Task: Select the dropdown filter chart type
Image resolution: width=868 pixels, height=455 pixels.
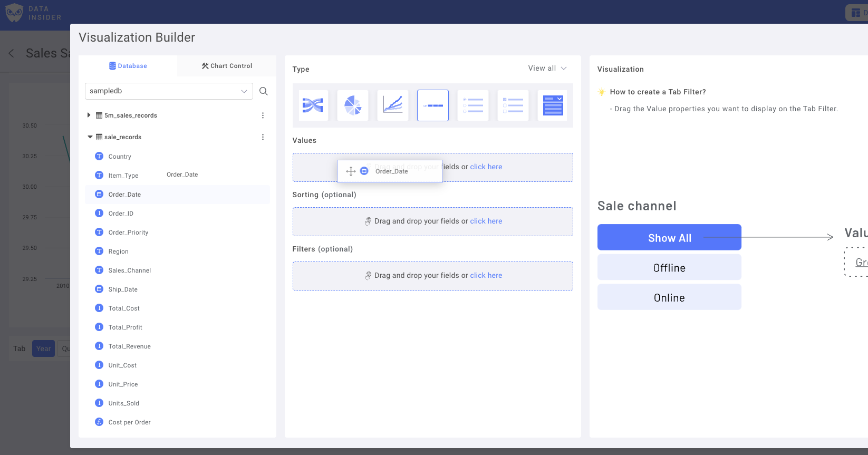Action: [x=553, y=105]
